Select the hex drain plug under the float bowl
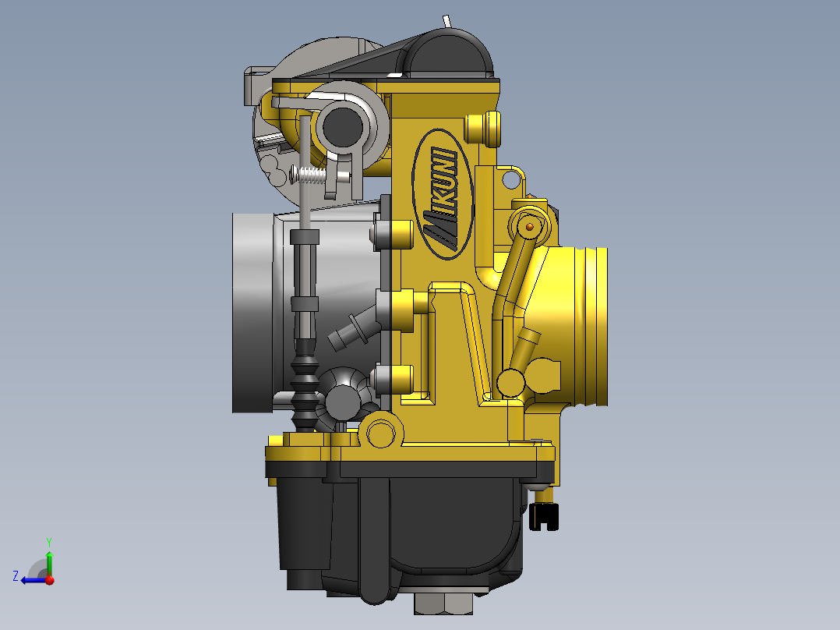Screen dimensions: 840x630 click(x=443, y=603)
